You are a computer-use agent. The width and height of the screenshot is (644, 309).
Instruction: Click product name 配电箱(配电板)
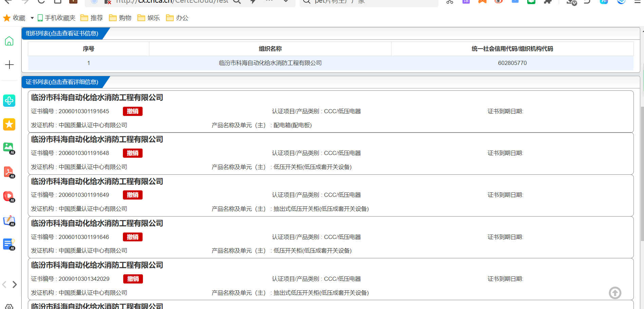coord(293,125)
